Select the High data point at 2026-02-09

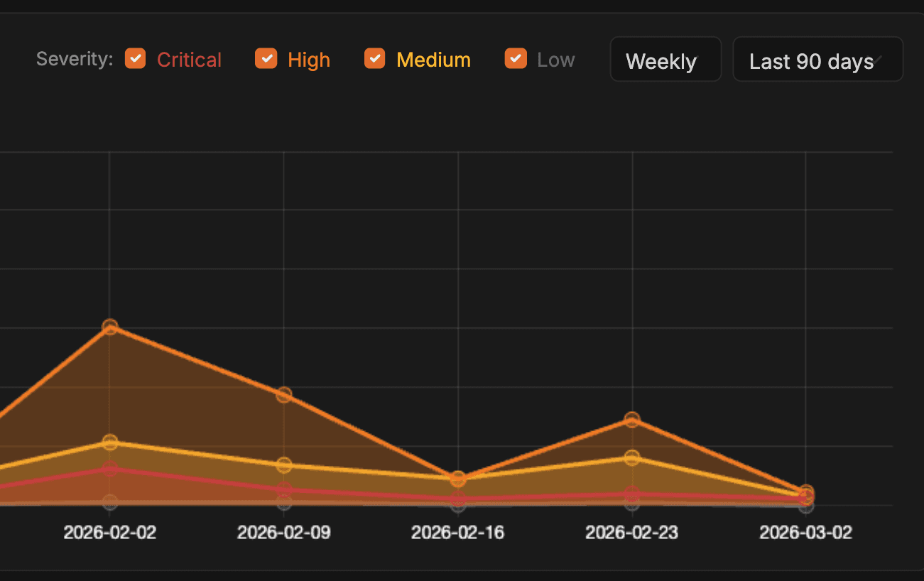[284, 395]
